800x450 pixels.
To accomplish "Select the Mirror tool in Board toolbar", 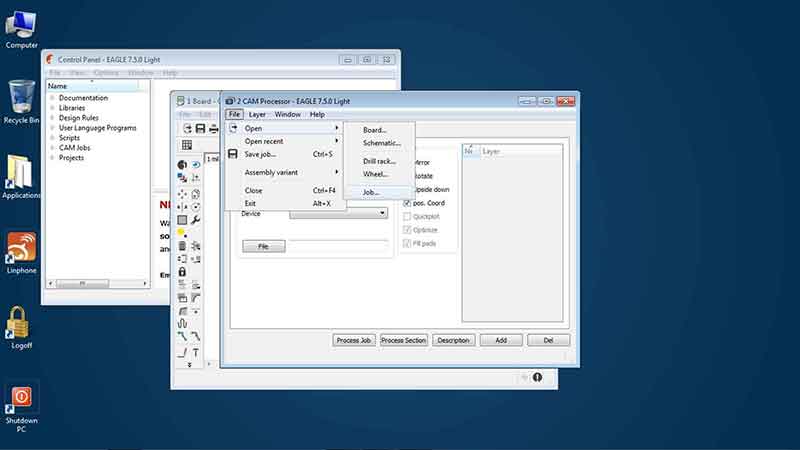I will coord(182,207).
